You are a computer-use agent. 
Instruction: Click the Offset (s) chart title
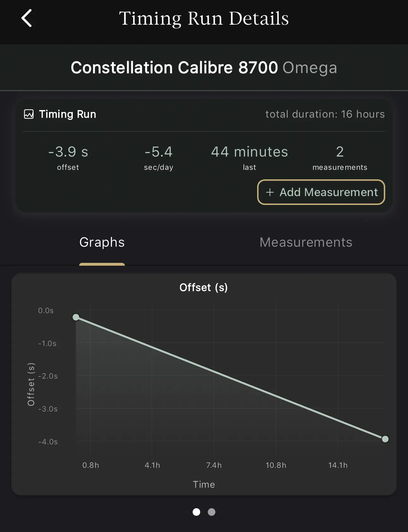click(204, 288)
